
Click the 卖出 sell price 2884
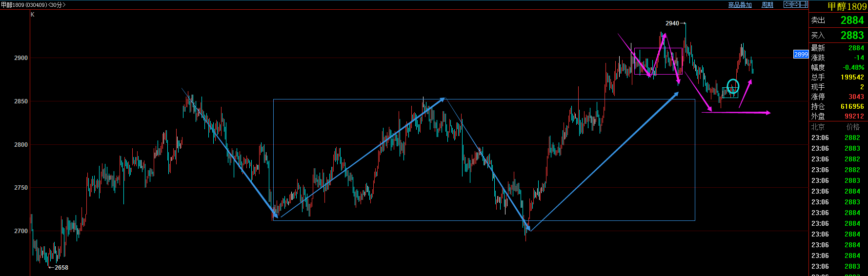point(852,20)
